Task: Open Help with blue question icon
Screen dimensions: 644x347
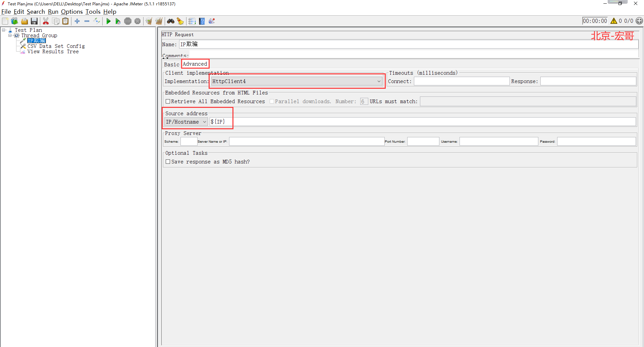Action: 202,21
